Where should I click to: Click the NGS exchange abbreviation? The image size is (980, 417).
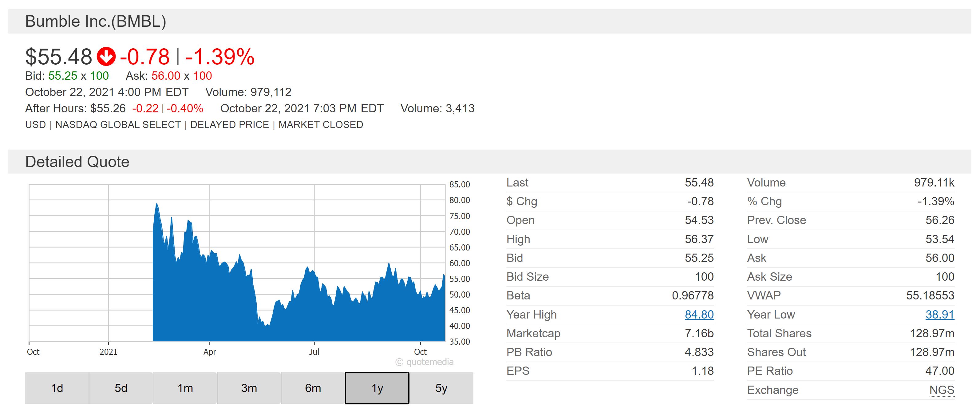[942, 390]
